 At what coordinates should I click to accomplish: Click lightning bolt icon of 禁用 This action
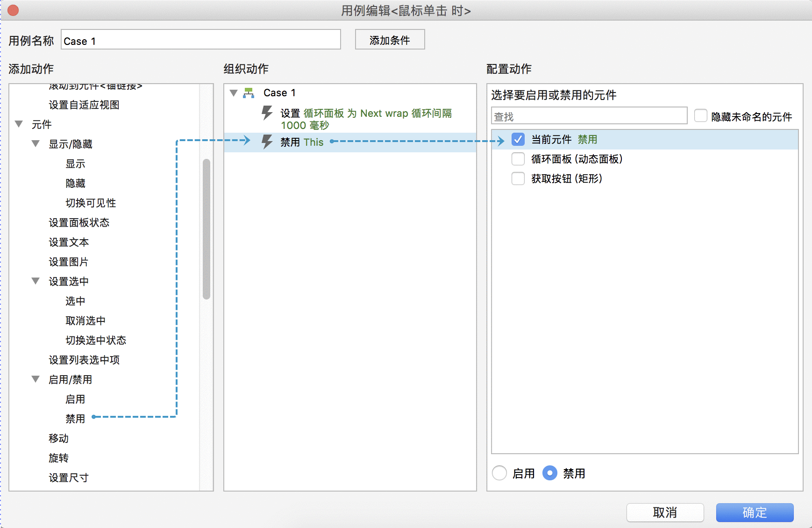(267, 142)
